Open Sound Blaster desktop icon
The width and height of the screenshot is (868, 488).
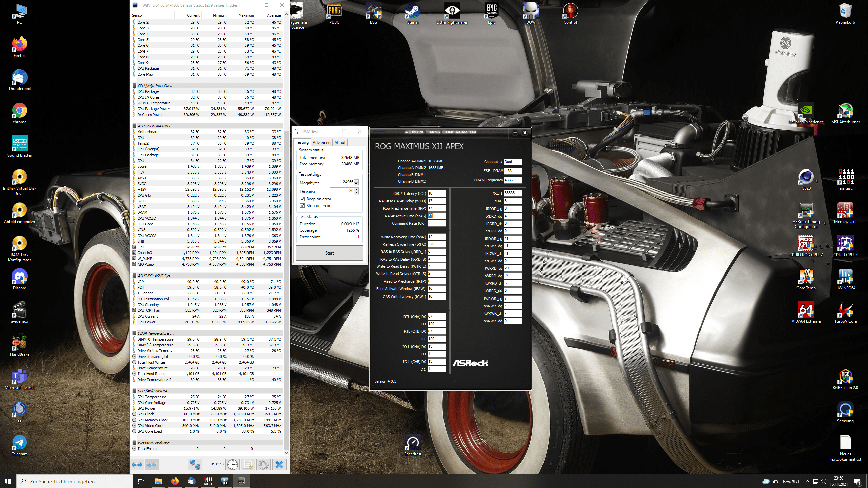(20, 146)
